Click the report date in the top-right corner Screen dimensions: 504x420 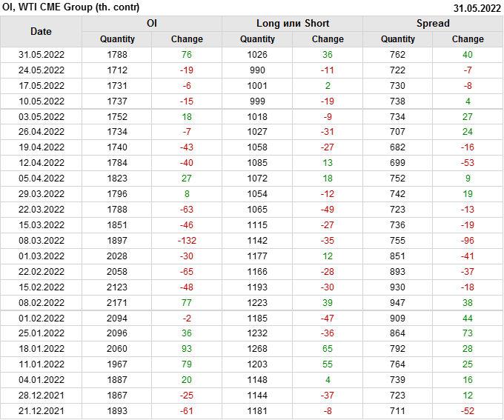[x=477, y=8]
